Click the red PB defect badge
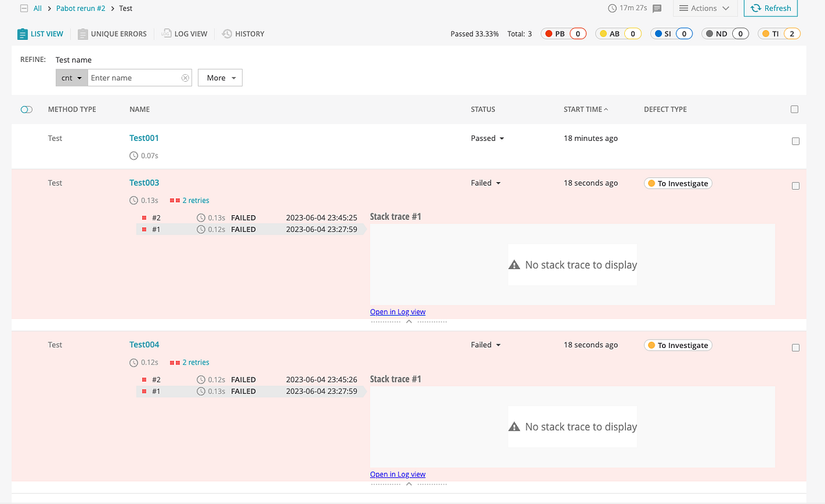Screen dimensions: 825x504 564,33
